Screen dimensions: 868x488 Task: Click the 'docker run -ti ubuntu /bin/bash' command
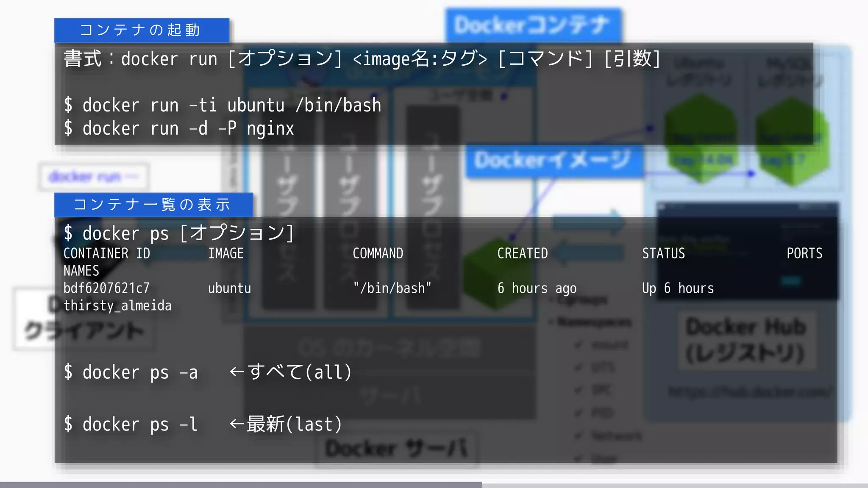(223, 105)
